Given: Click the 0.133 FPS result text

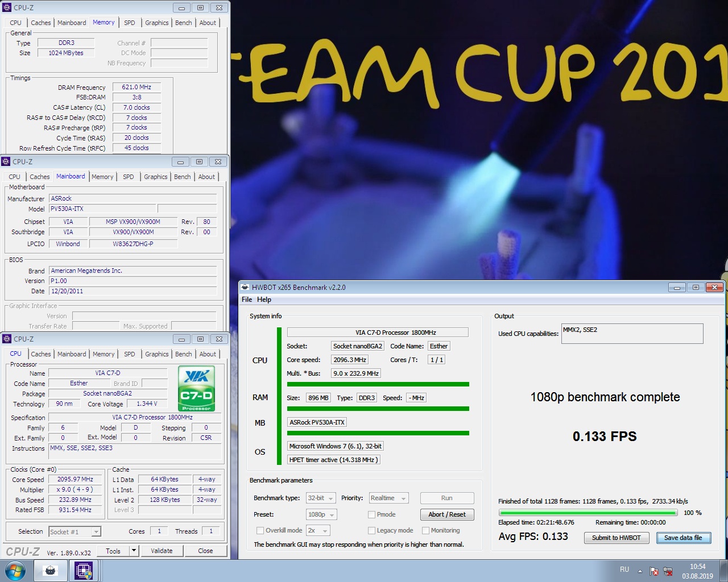Looking at the screenshot, I should click(605, 436).
